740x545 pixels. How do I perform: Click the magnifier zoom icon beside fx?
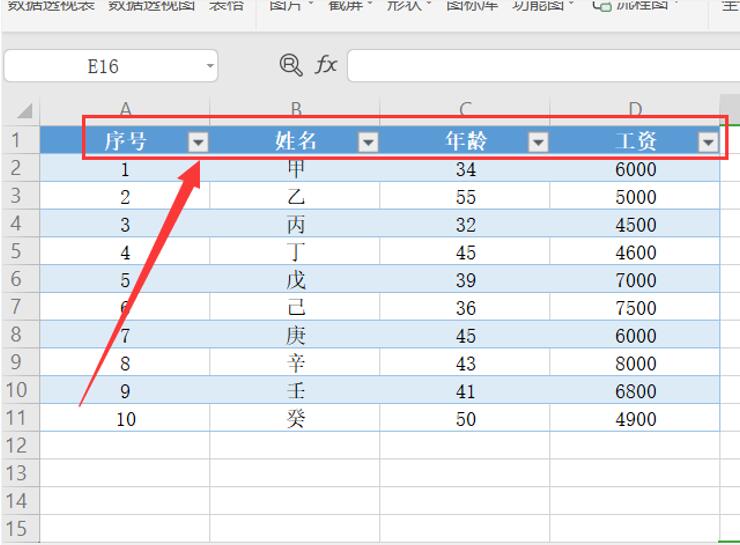click(x=291, y=65)
